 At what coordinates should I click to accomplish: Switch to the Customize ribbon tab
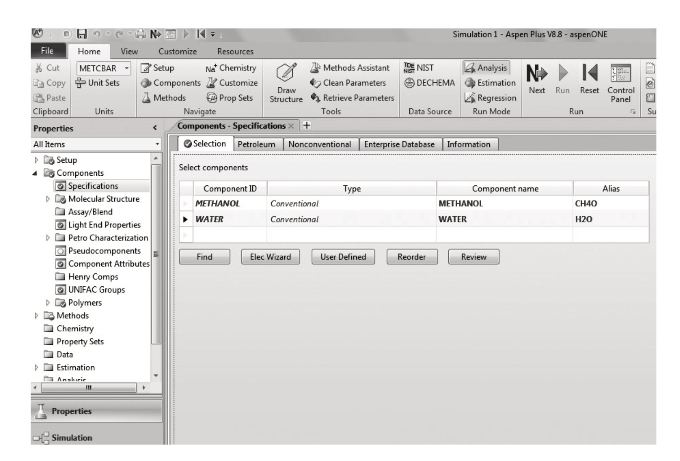pyautogui.click(x=177, y=51)
